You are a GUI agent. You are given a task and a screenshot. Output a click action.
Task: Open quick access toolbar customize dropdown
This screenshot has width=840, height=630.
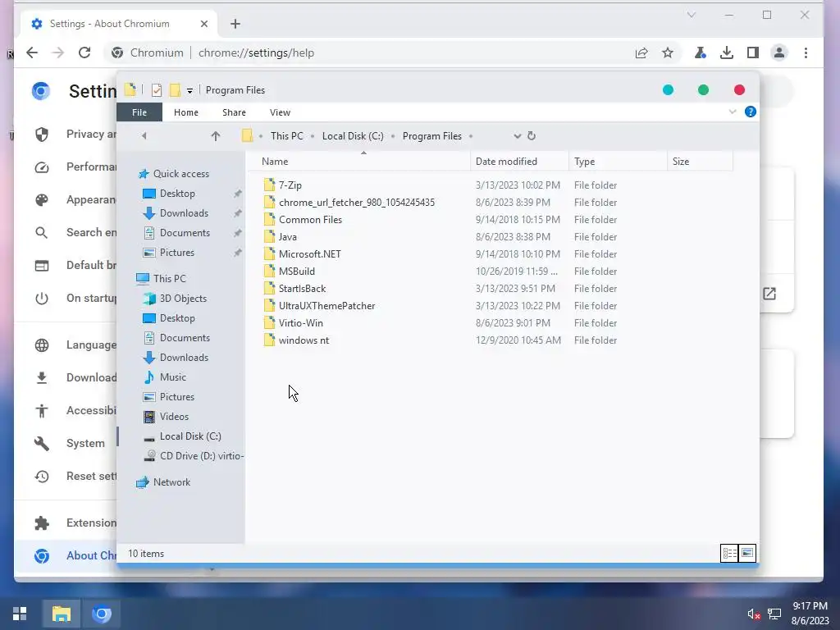[x=189, y=91]
